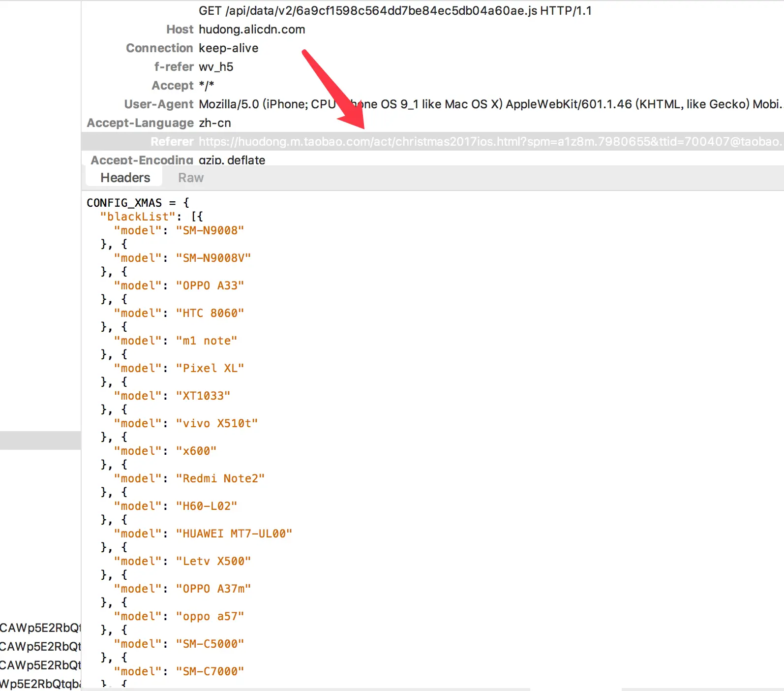Click the "blackList" key

(138, 217)
